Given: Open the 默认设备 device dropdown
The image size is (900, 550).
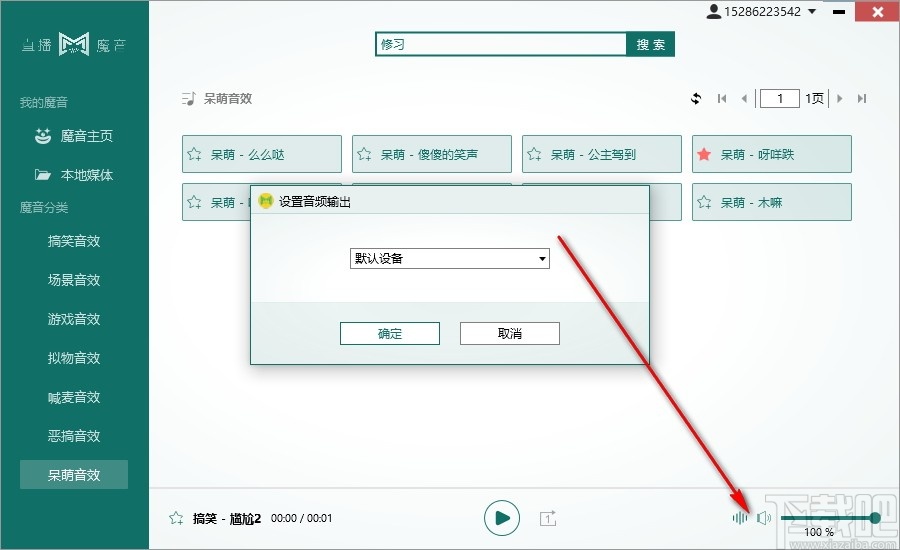Looking at the screenshot, I should tap(449, 258).
